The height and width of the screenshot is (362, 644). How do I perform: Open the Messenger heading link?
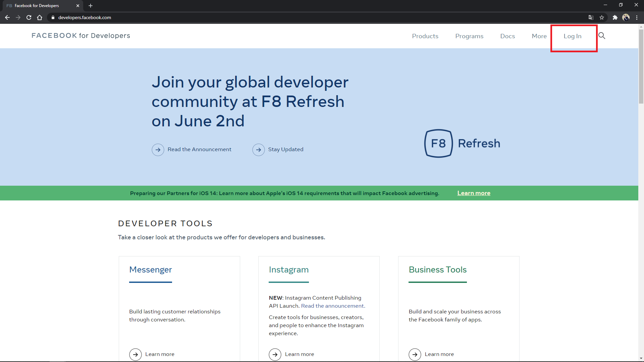tap(150, 270)
